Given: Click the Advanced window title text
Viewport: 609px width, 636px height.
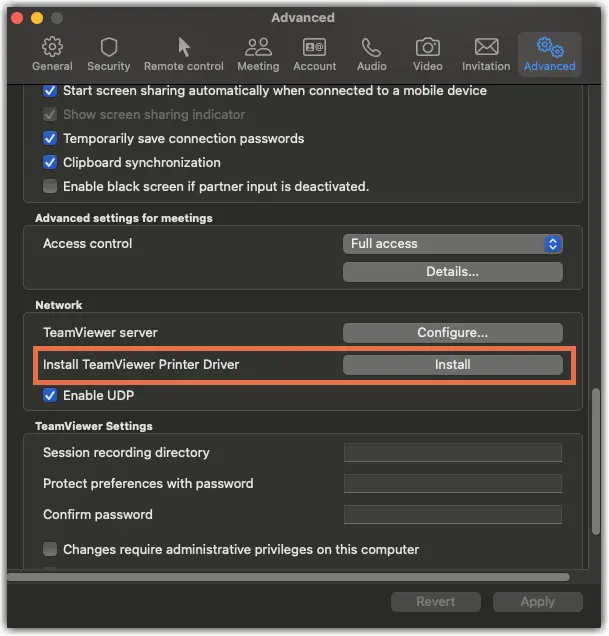Looking at the screenshot, I should 303,17.
